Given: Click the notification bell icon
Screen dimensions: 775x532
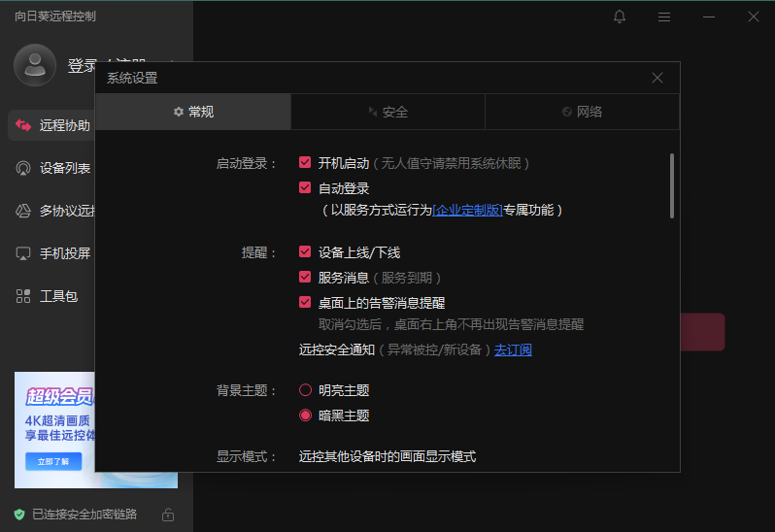Looking at the screenshot, I should (620, 17).
